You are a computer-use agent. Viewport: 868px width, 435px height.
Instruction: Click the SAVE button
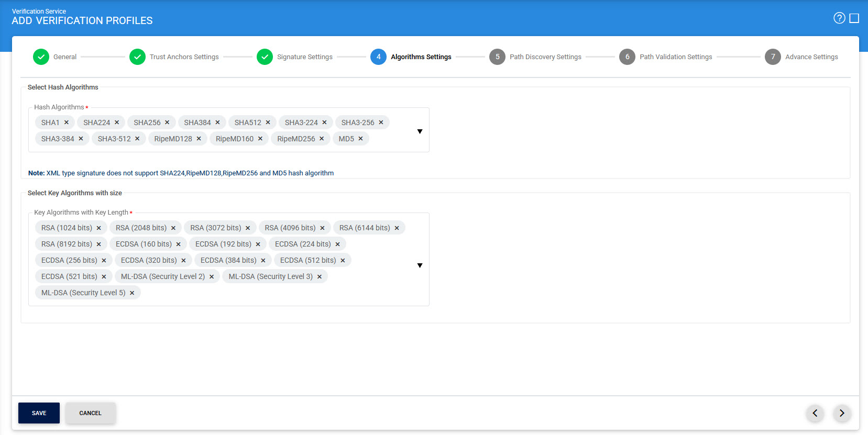39,413
